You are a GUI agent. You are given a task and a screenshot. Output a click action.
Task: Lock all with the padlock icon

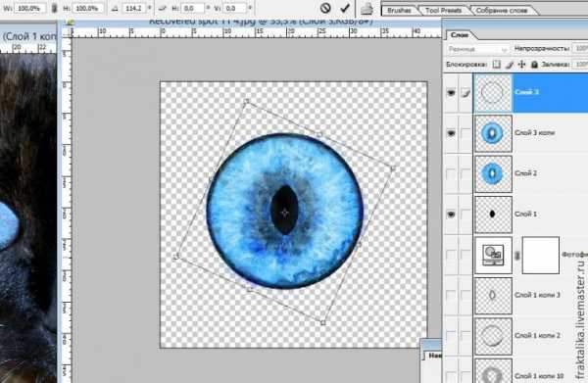[x=534, y=65]
